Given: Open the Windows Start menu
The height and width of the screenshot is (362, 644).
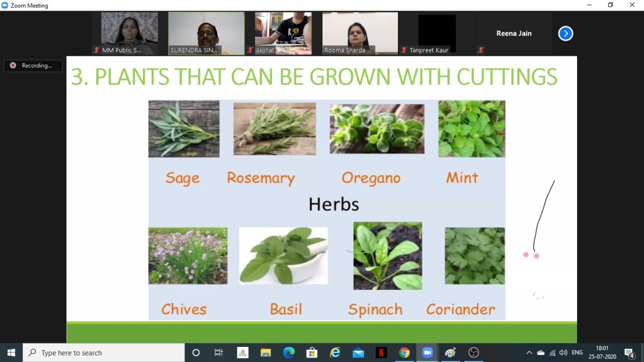Looking at the screenshot, I should [x=11, y=353].
